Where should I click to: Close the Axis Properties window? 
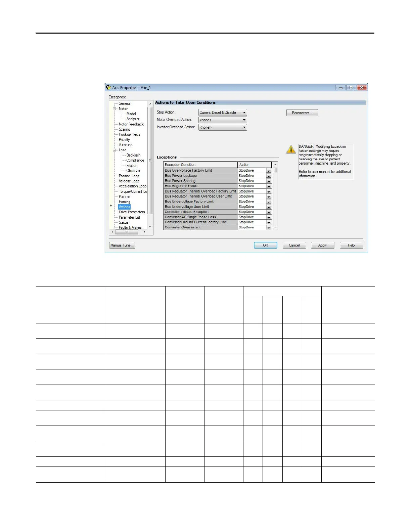coord(362,88)
